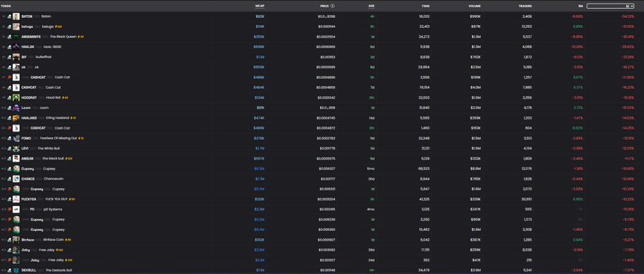The image size is (644, 274).
Task: Open the HAAL9K token name link
Action: pyautogui.click(x=27, y=47)
